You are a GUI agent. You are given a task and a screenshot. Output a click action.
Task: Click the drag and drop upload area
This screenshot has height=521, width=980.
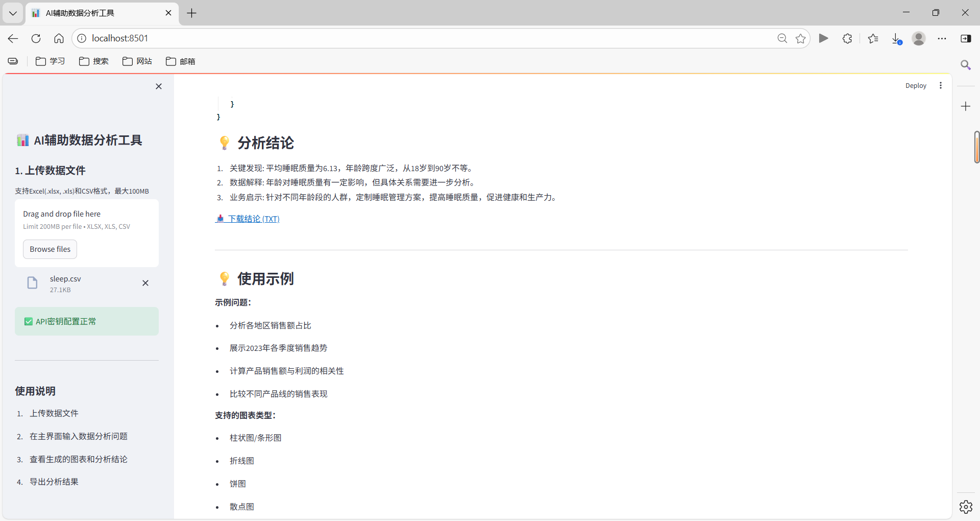coord(87,233)
